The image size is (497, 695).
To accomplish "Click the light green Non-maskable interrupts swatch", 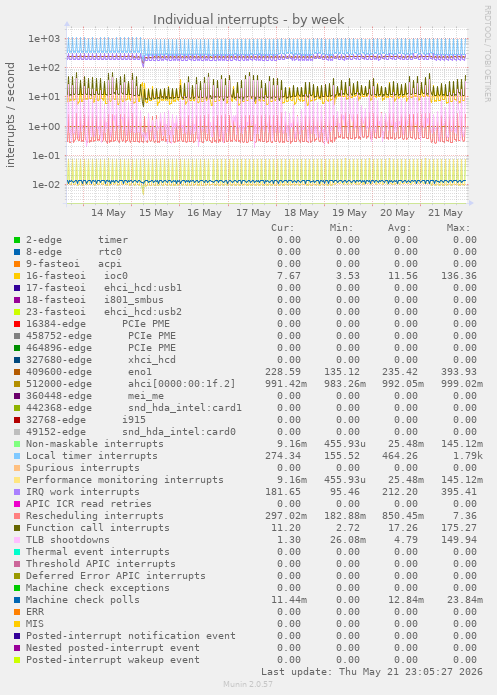I will tap(17, 444).
